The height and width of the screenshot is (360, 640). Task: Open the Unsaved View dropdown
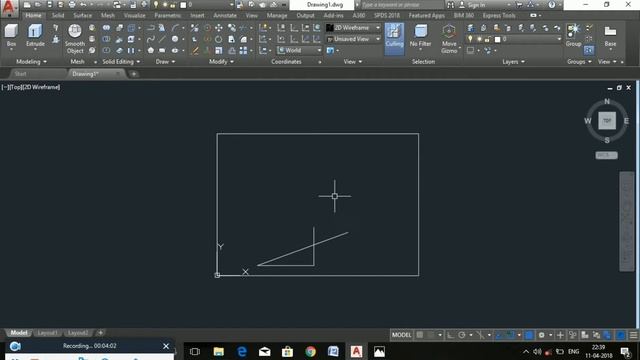pos(353,39)
